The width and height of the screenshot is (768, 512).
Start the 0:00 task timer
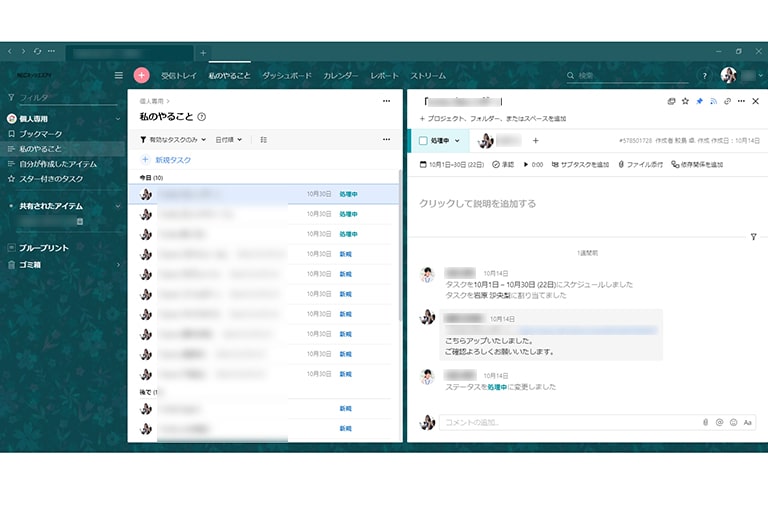coord(533,165)
